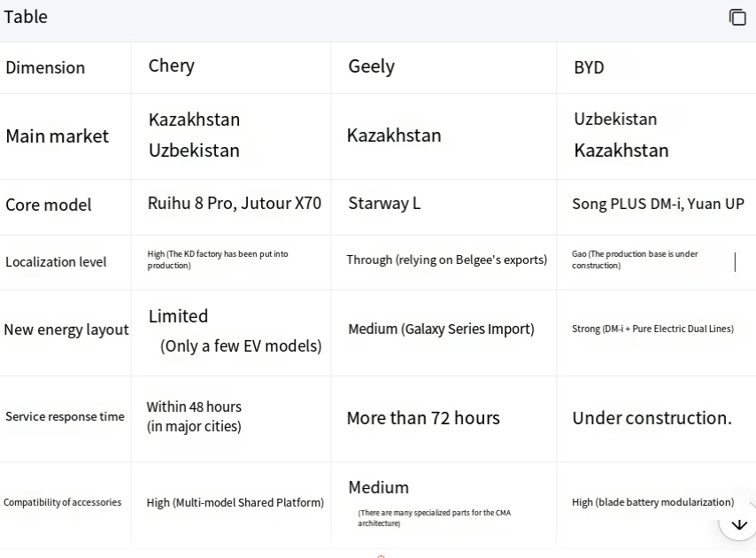Click the Ruihu 8 Pro, Jutour X70 cell
The height and width of the screenshot is (558, 756).
tap(235, 203)
